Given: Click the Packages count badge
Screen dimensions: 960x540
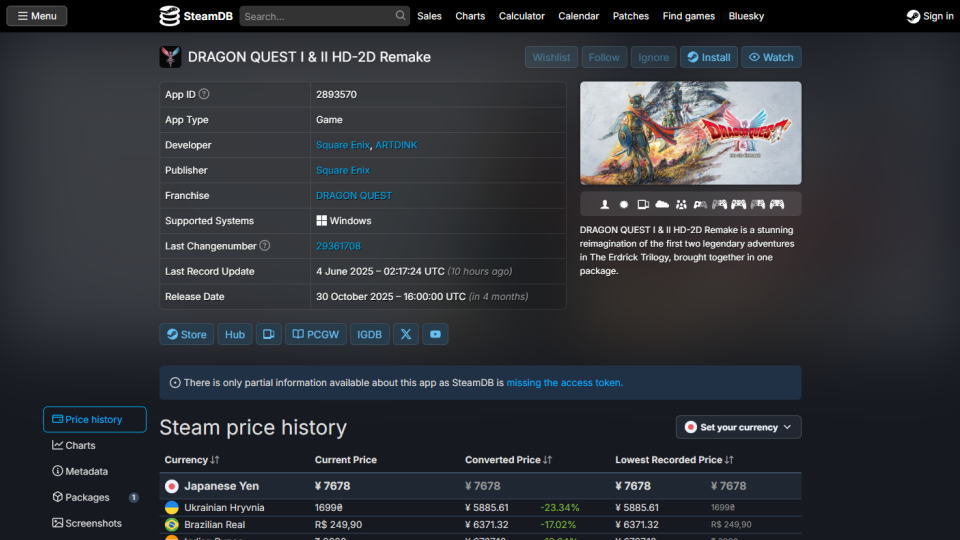Looking at the screenshot, I should [x=133, y=497].
